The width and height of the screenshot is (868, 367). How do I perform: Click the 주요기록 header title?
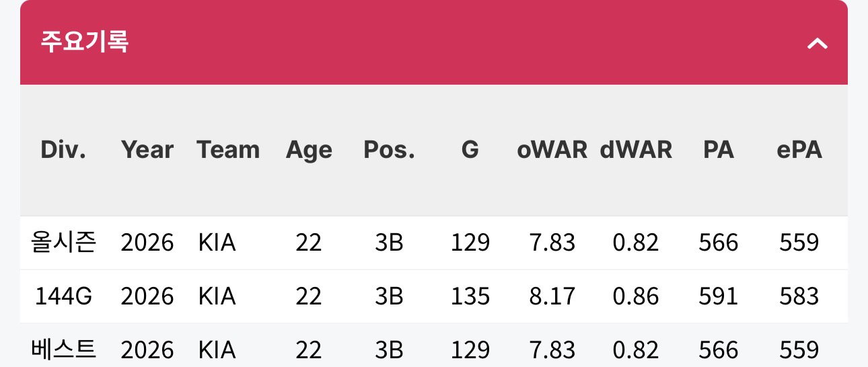(85, 42)
